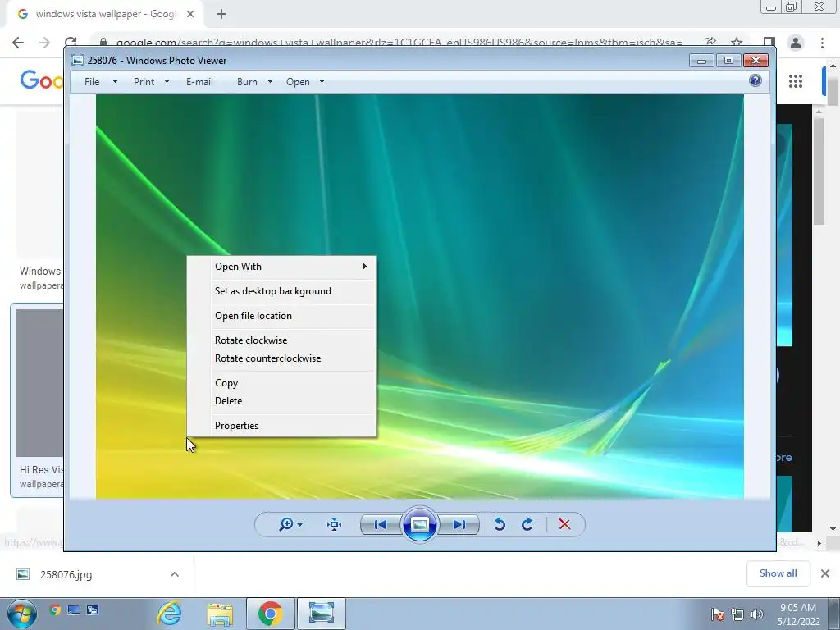
Task: Click the taskbar clock
Action: pyautogui.click(x=798, y=614)
